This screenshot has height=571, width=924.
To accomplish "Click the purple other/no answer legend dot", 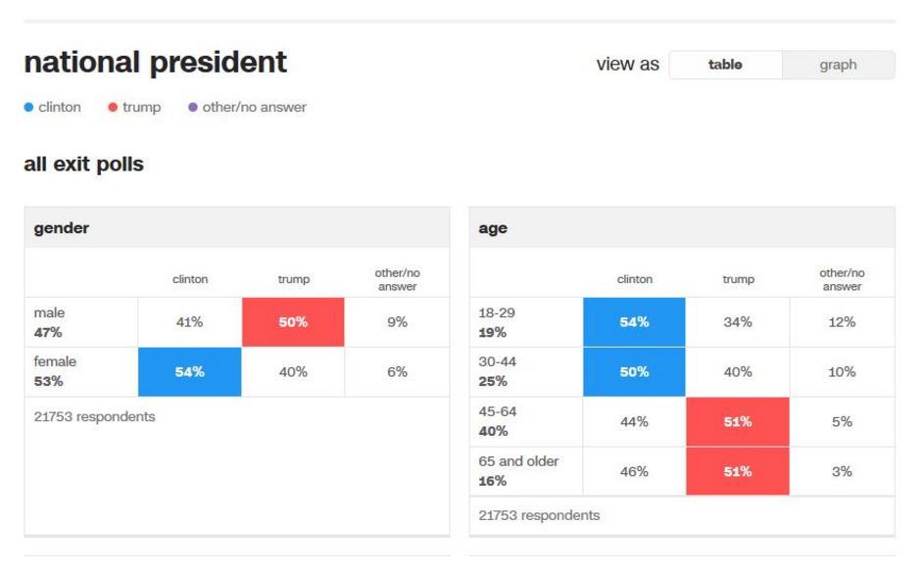I will (x=193, y=107).
